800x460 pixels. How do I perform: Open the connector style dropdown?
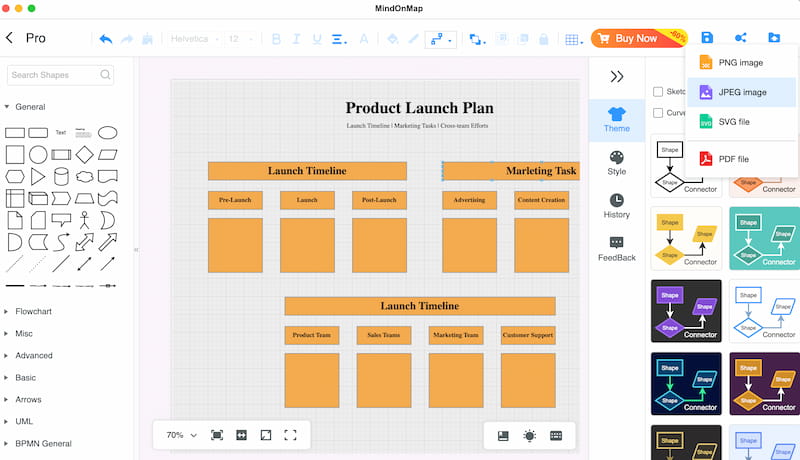click(x=440, y=39)
